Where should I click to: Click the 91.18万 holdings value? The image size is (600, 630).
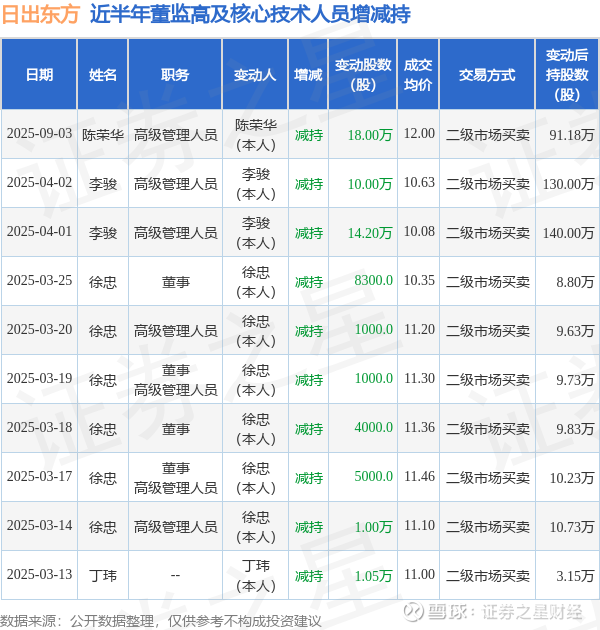pos(571,135)
